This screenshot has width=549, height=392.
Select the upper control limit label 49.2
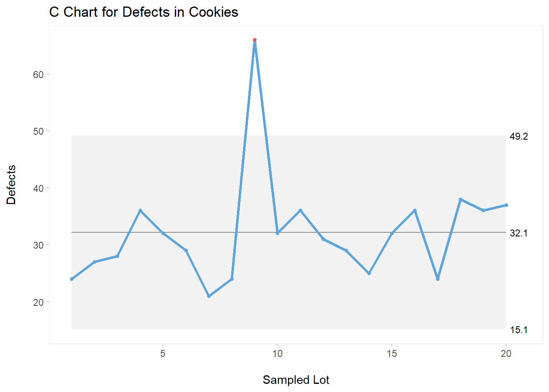(x=519, y=137)
